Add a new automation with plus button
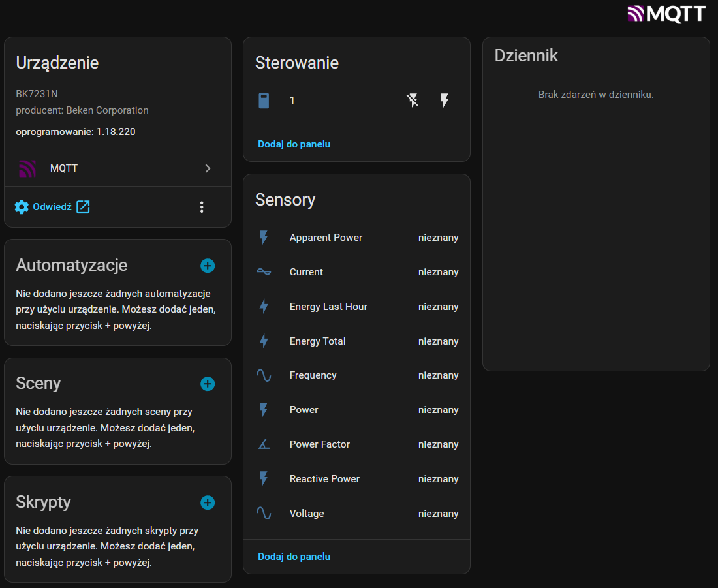 (x=208, y=266)
